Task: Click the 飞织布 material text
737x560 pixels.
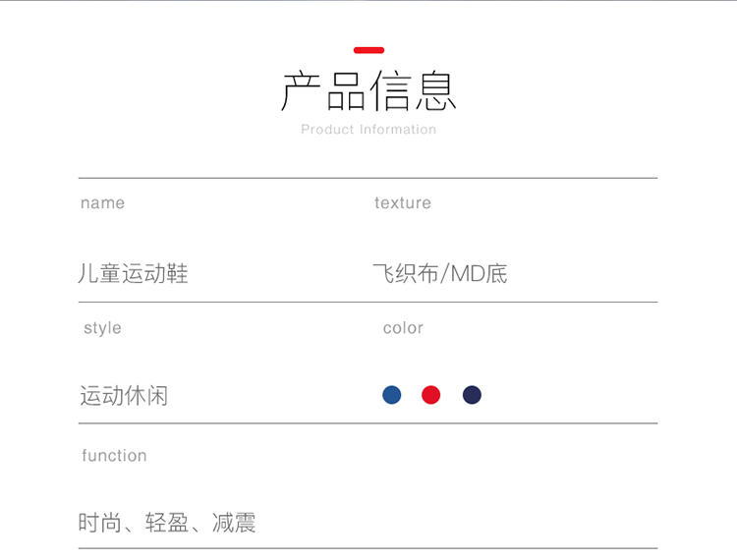Action: (405, 274)
